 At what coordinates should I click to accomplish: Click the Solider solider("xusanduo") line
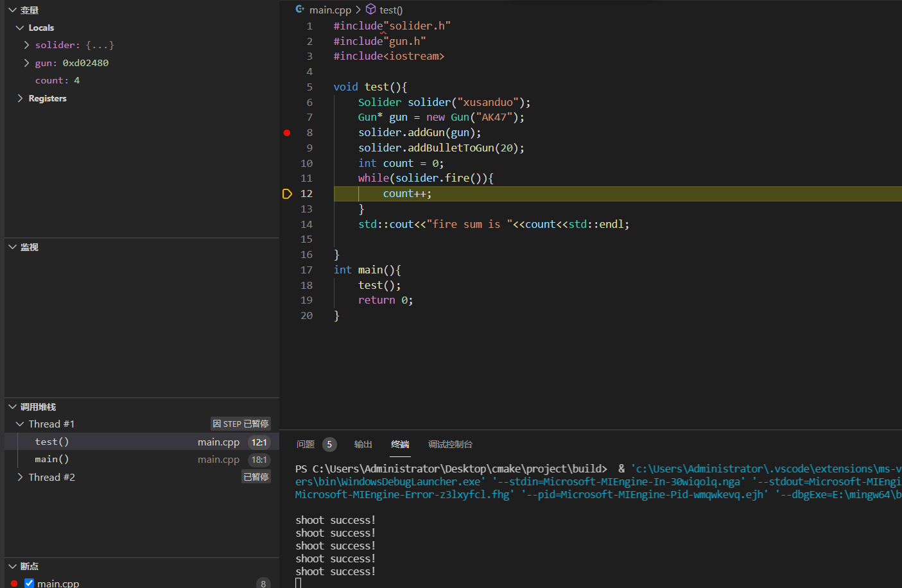click(x=444, y=103)
